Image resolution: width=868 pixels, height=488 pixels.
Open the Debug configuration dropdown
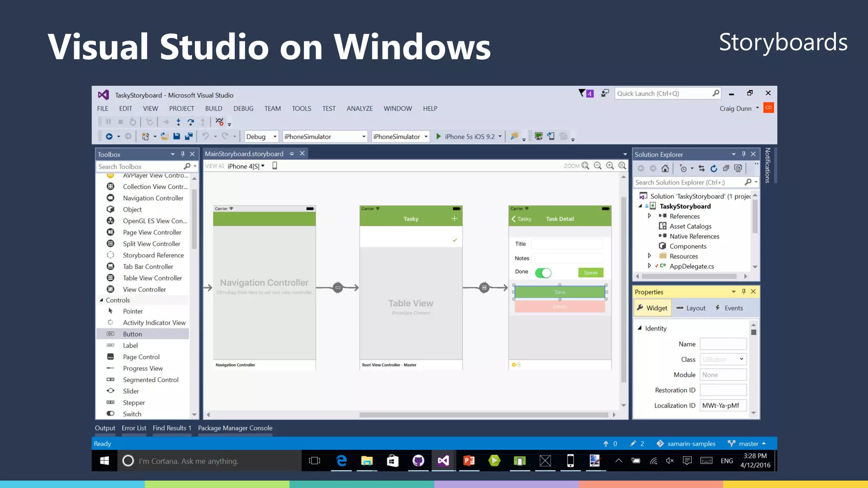[x=275, y=136]
